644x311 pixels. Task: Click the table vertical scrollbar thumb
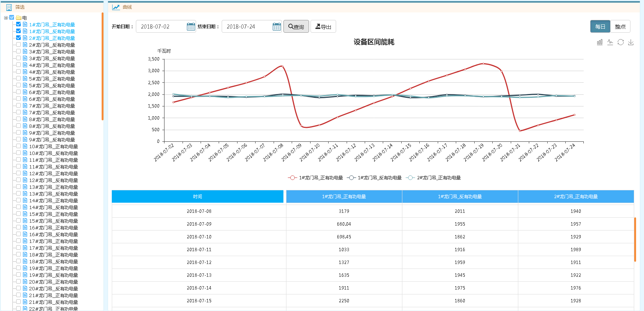pyautogui.click(x=635, y=239)
